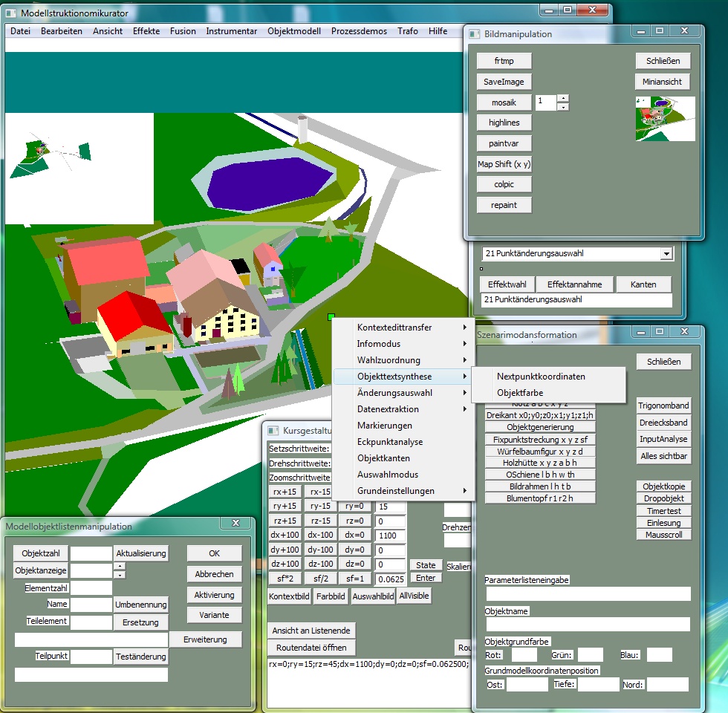This screenshot has width=728, height=713.
Task: Click the Rot color value field
Action: [x=524, y=655]
